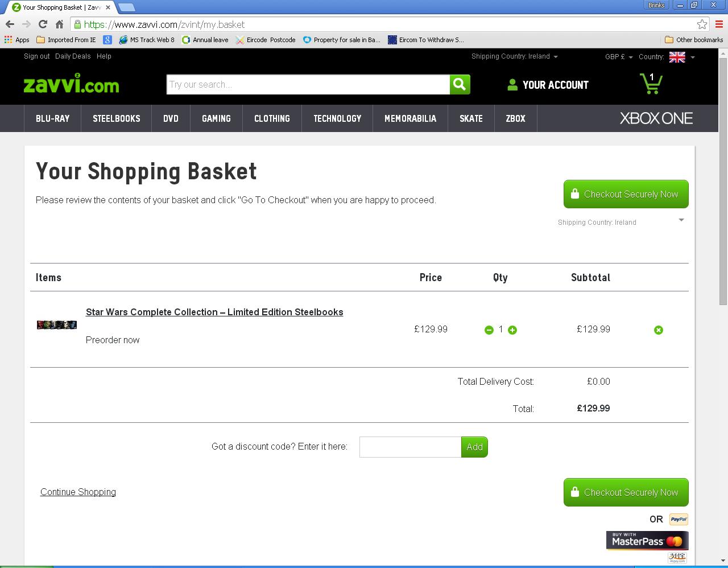This screenshot has width=728, height=568.
Task: Open a new browser tab
Action: pyautogui.click(x=127, y=7)
